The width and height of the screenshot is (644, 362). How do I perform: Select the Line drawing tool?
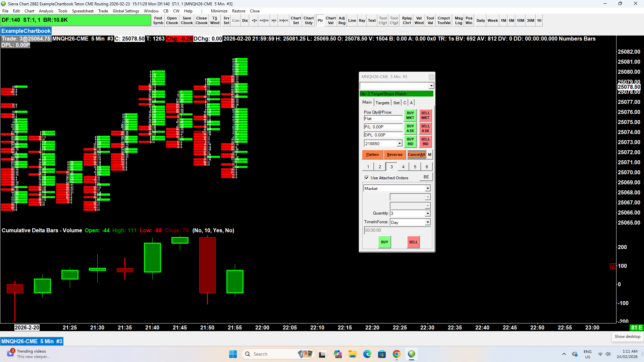coord(352,20)
